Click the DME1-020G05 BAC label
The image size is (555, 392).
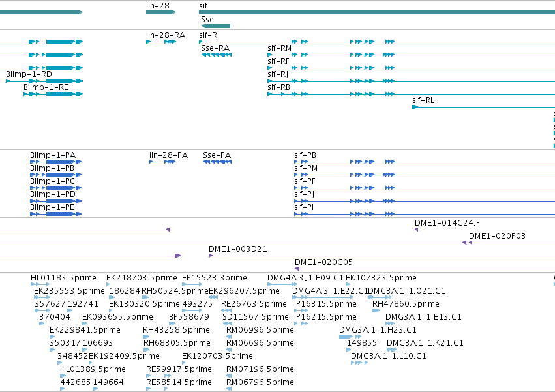point(323,262)
